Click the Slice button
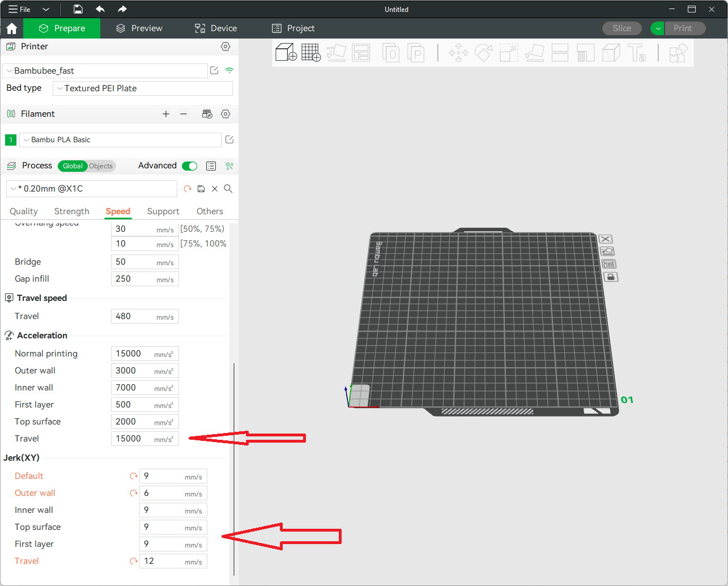The width and height of the screenshot is (728, 586). tap(621, 28)
